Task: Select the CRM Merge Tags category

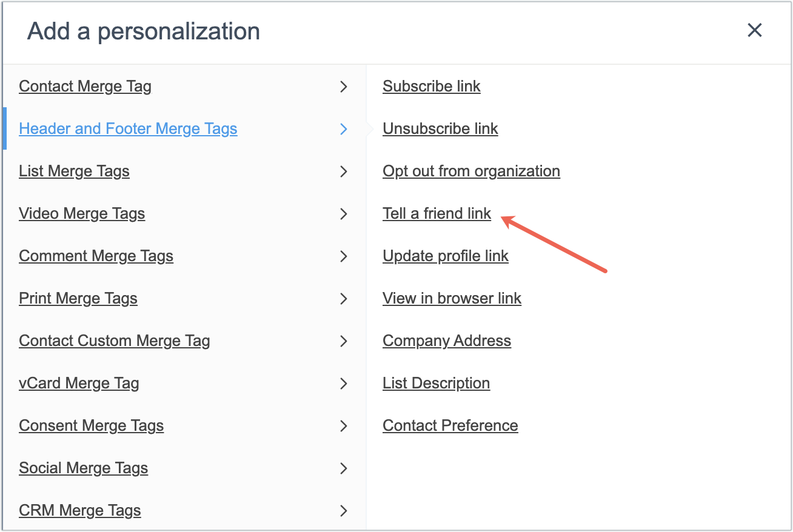Action: pyautogui.click(x=80, y=511)
